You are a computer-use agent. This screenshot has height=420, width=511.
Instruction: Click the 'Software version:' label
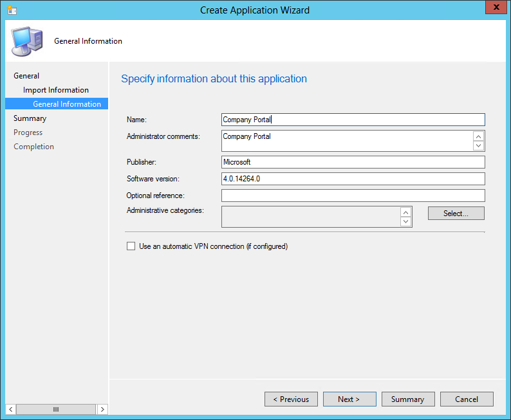click(x=153, y=179)
